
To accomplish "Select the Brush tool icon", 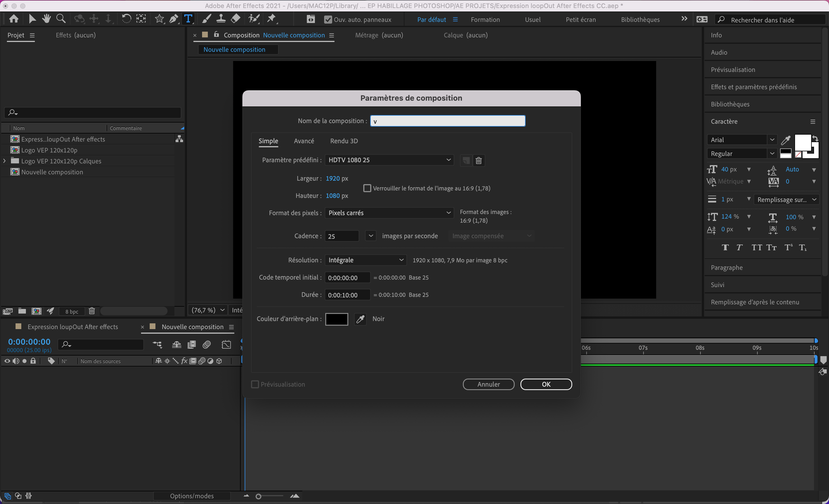I will pyautogui.click(x=206, y=19).
